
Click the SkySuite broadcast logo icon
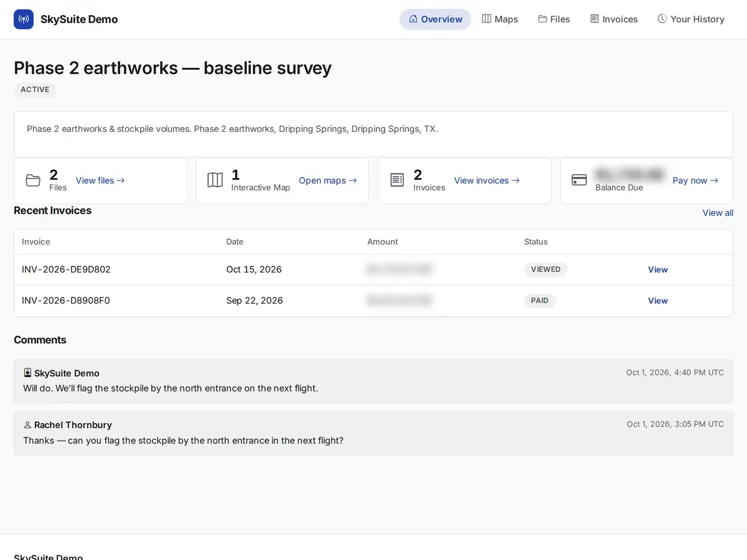point(24,19)
